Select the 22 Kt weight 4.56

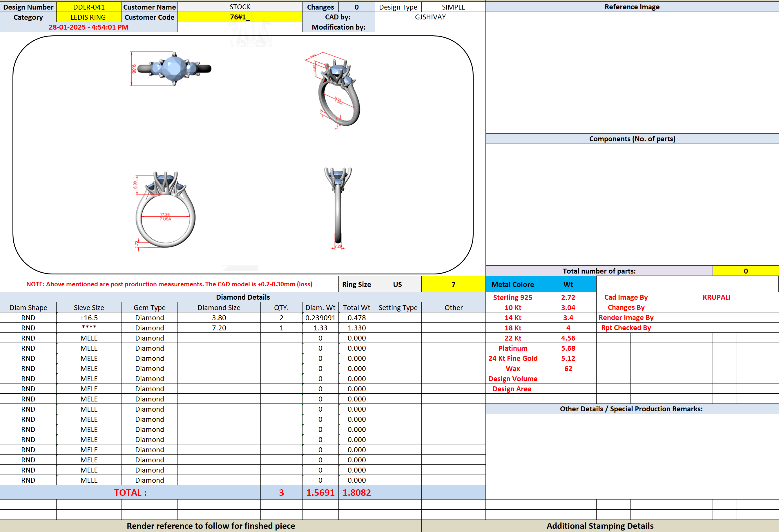(568, 338)
